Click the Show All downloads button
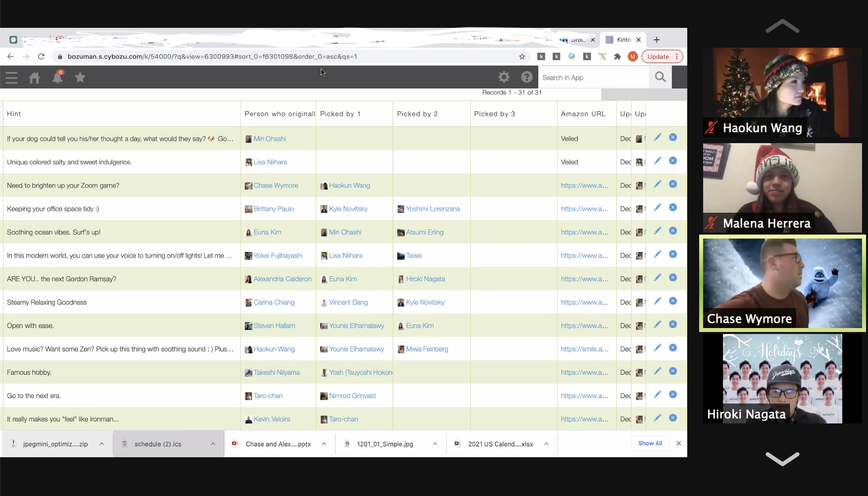The image size is (868, 496). point(650,443)
